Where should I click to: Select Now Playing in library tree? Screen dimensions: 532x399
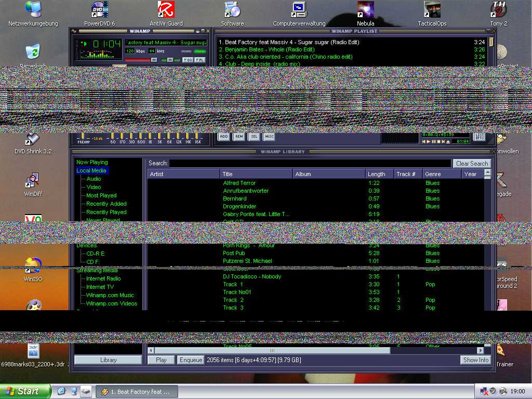point(92,162)
